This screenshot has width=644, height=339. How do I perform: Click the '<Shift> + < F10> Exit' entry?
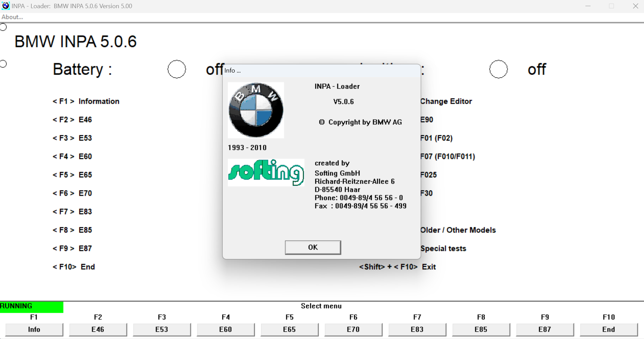pyautogui.click(x=397, y=267)
